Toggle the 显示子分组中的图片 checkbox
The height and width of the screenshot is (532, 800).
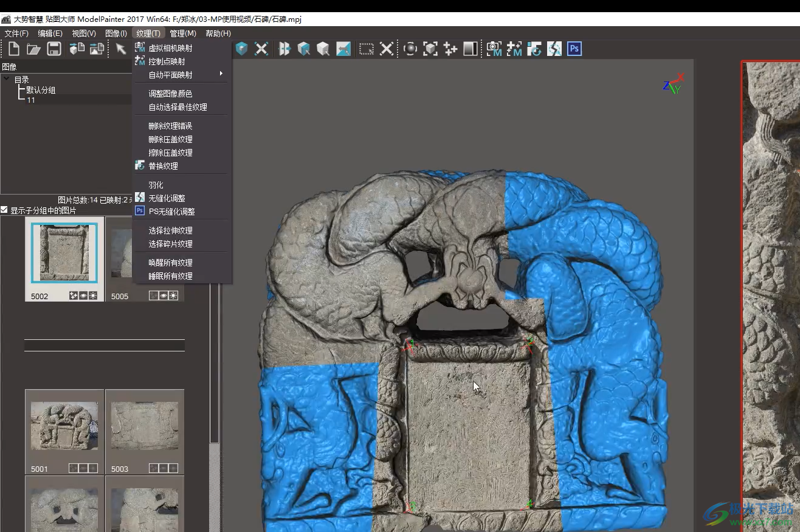(4, 210)
